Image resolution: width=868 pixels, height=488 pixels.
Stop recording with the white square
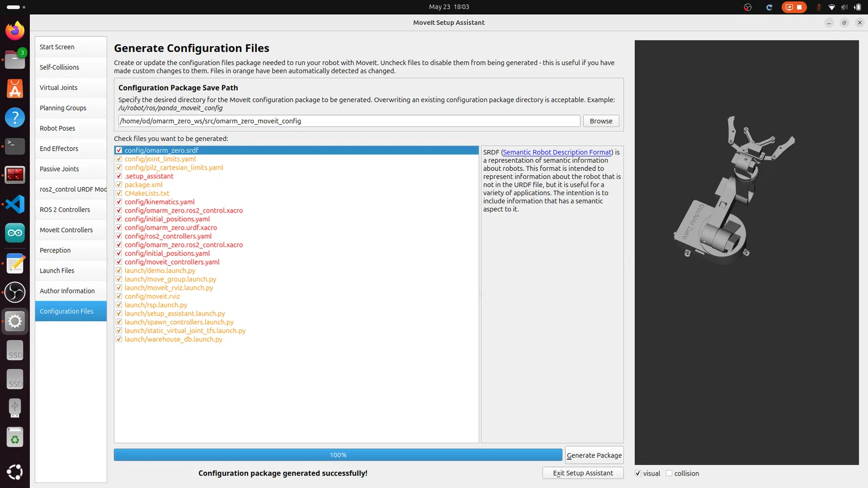pos(799,7)
